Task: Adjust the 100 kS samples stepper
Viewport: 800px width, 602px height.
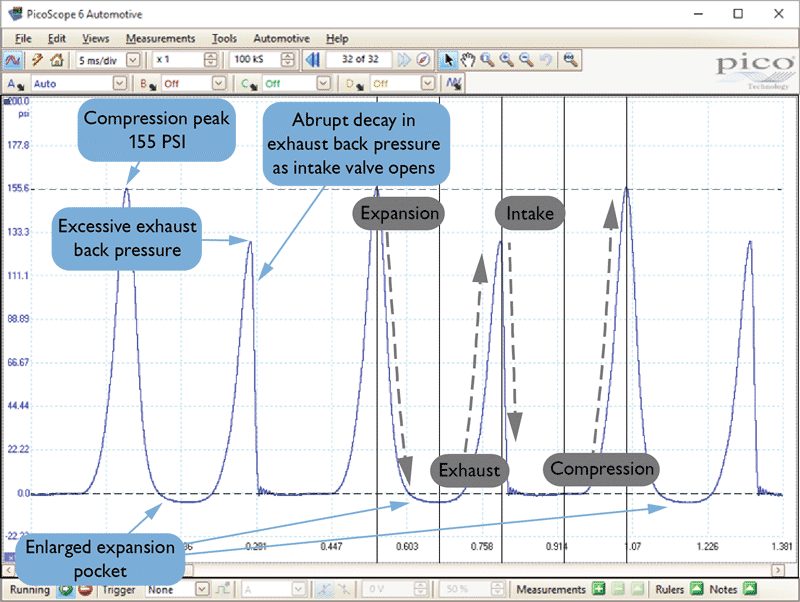Action: tap(288, 60)
